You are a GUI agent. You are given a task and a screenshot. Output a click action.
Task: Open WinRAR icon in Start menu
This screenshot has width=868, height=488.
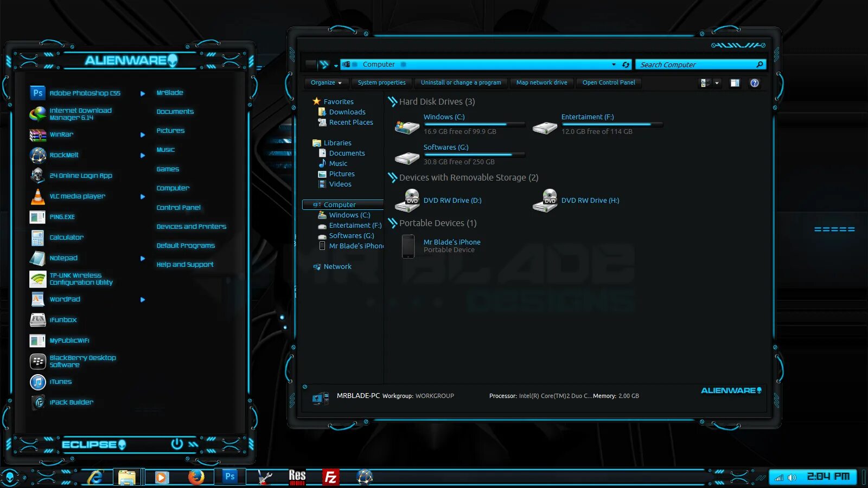tap(37, 134)
